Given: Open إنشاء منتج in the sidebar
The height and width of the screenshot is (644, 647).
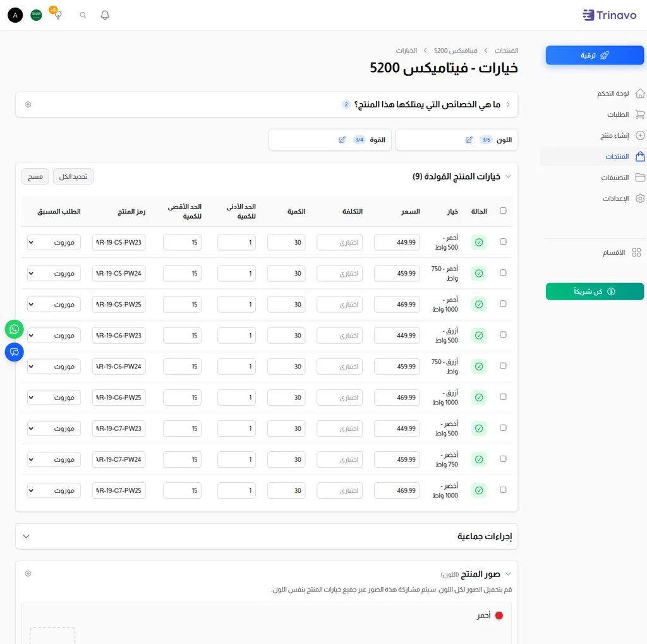Looking at the screenshot, I should (614, 135).
